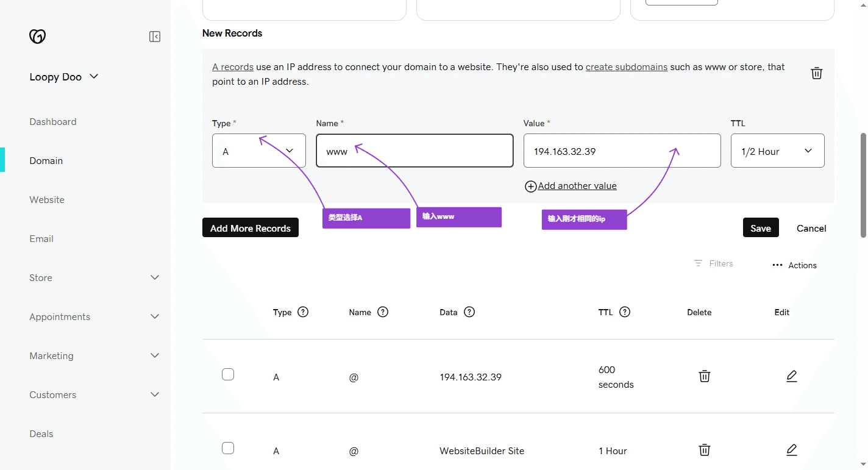Select checkbox for WebsiteBuilder Site record
Viewport: 868px width, 470px height.
coord(228,448)
